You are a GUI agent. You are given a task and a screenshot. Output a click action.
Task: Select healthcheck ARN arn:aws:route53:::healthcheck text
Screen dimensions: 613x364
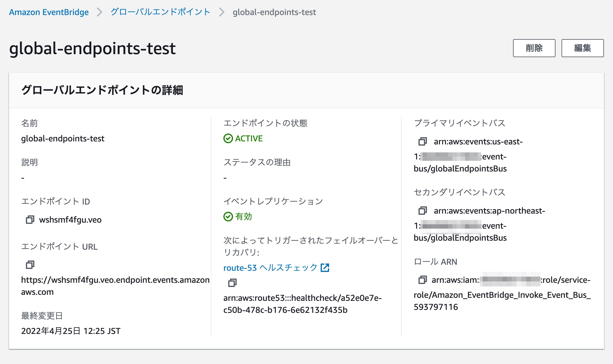[x=302, y=304]
